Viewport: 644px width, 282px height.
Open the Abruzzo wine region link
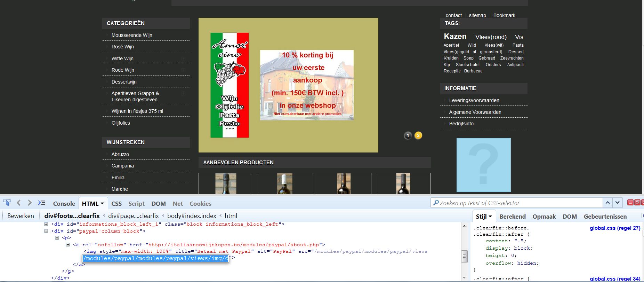pyautogui.click(x=120, y=154)
